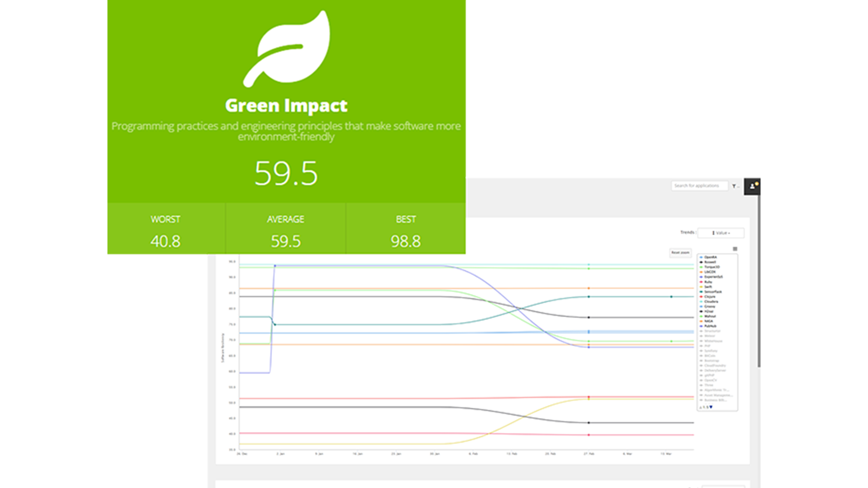Toggle Clojure series in legend
This screenshot has height=488, width=868.
[x=707, y=297]
